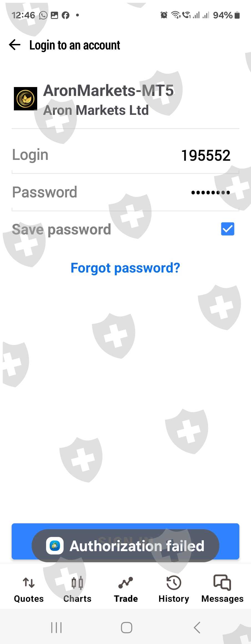Tap Android home navigation button
This screenshot has width=251, height=644.
click(127, 628)
